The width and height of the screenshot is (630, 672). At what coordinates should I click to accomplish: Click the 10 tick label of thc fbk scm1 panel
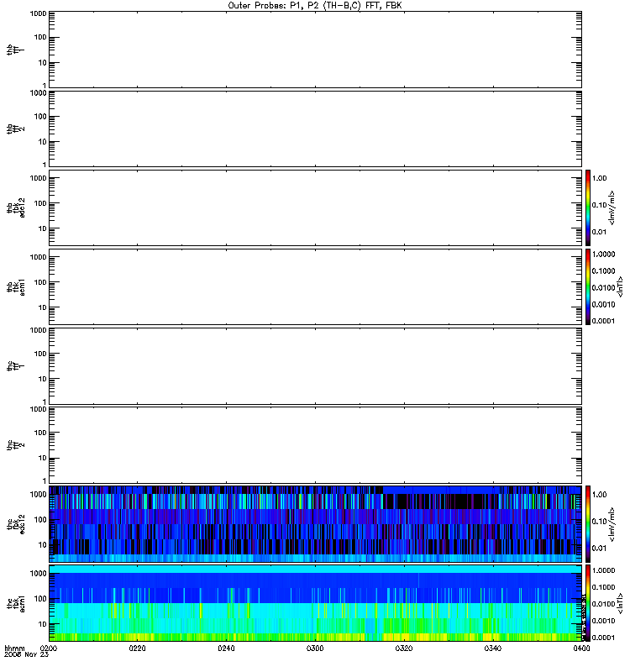[x=43, y=624]
